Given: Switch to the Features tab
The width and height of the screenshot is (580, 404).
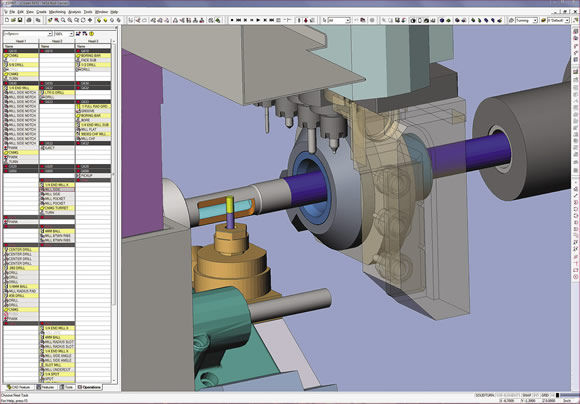Looking at the screenshot, I should click(x=46, y=387).
